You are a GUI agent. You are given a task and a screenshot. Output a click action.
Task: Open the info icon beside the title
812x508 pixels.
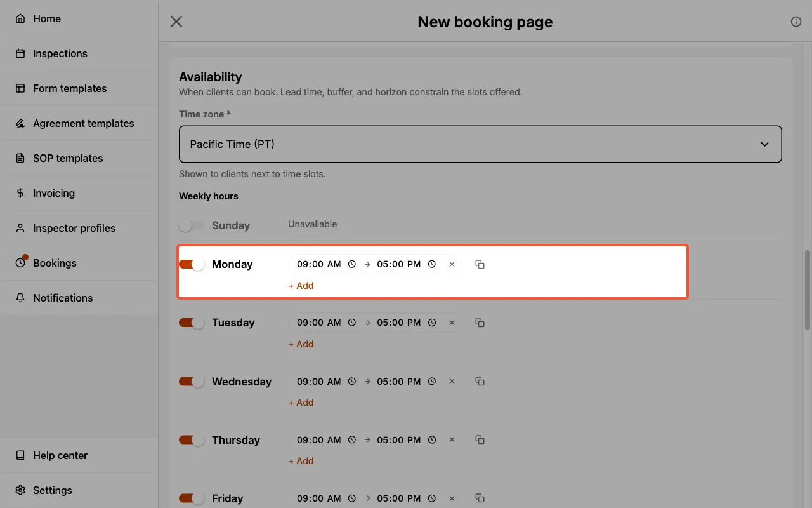tap(796, 22)
